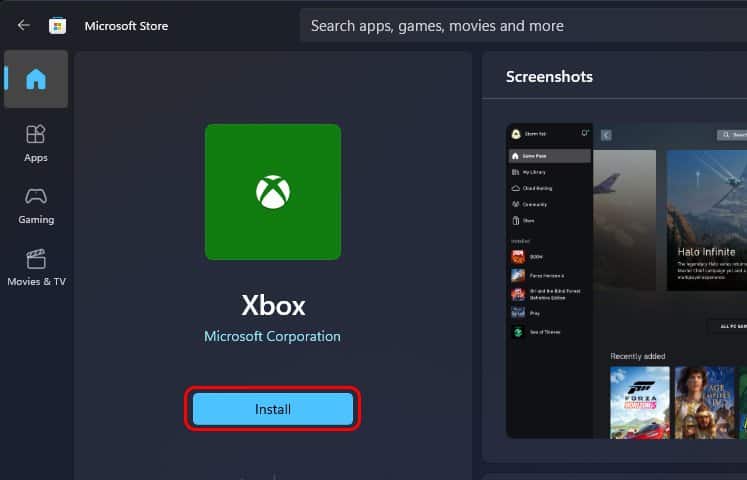Go back using the arrow icon
Viewport: 747px width, 480px height.
click(23, 25)
